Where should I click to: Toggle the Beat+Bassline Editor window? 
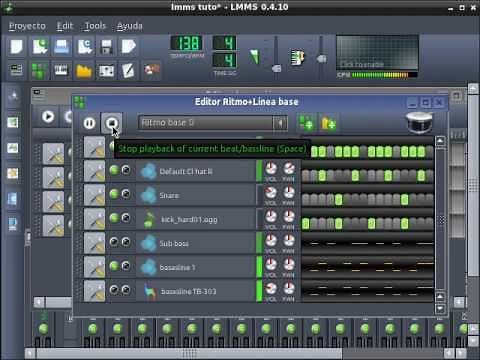[39, 70]
